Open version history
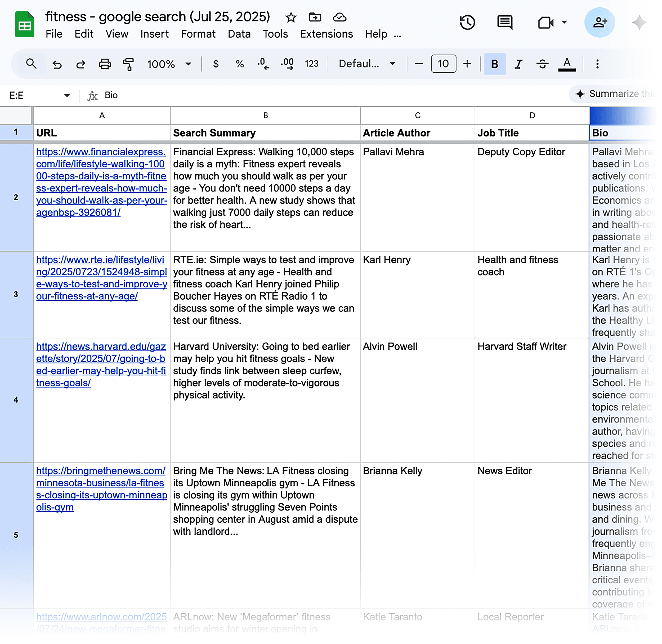The image size is (662, 644). pos(467,22)
